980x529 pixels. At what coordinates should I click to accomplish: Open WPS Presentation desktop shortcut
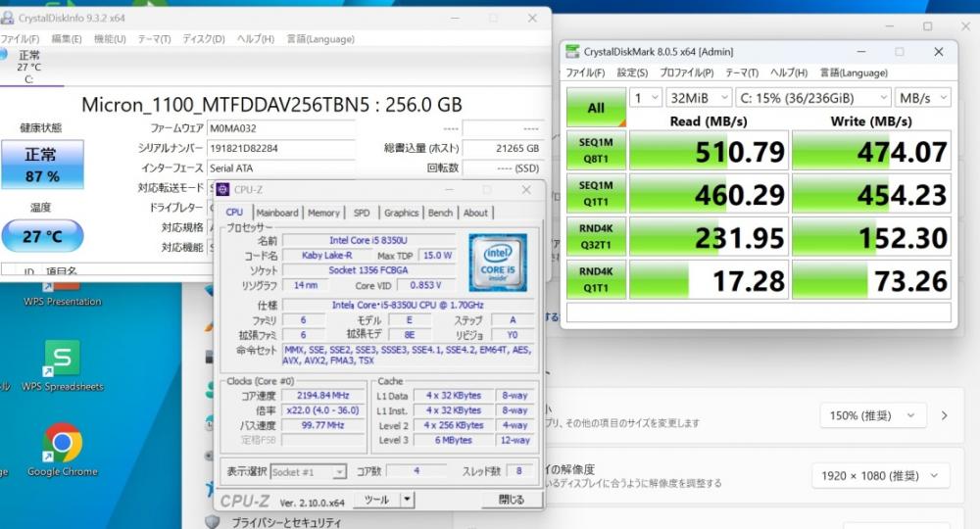(62, 295)
